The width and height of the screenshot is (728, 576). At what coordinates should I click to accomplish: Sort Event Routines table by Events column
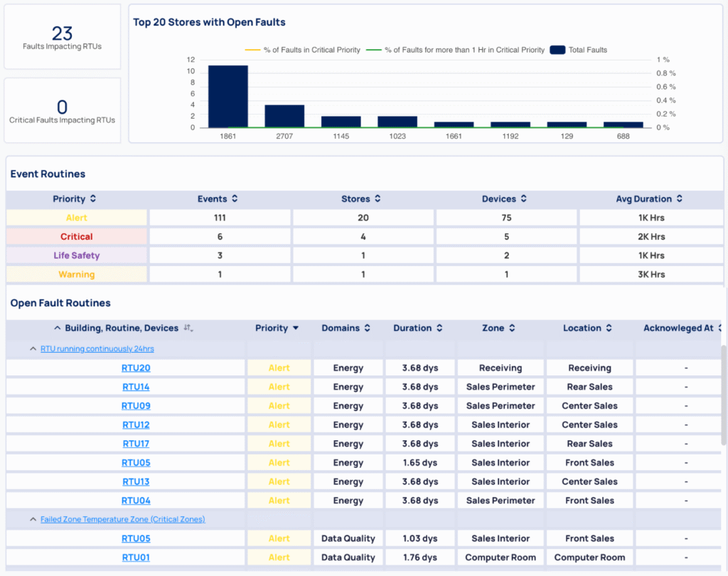tap(235, 199)
